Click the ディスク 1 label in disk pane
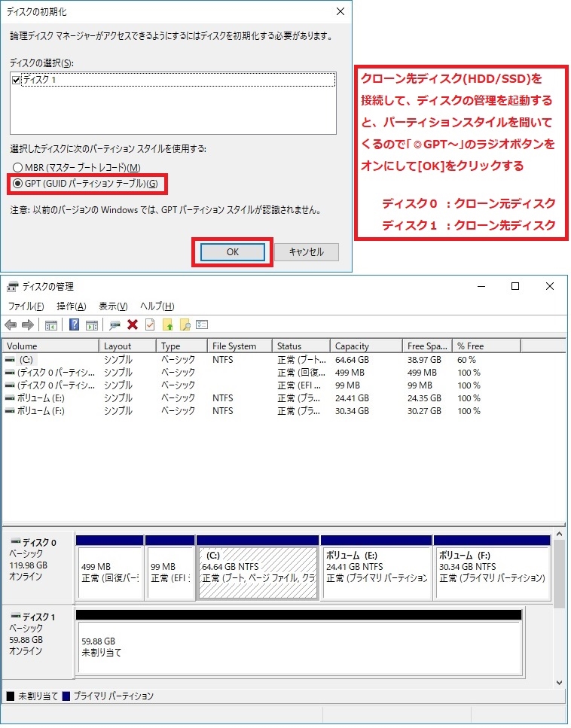Image resolution: width=571 pixels, height=728 pixels. (x=39, y=617)
